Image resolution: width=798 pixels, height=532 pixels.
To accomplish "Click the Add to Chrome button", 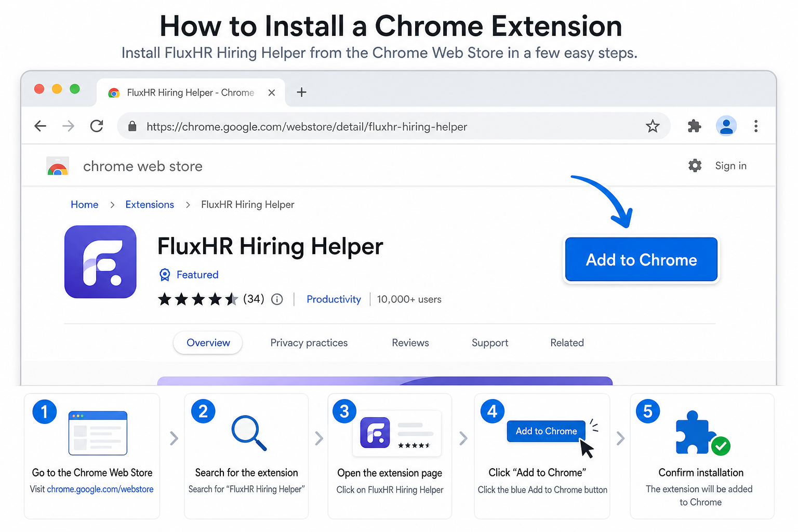I will (641, 260).
